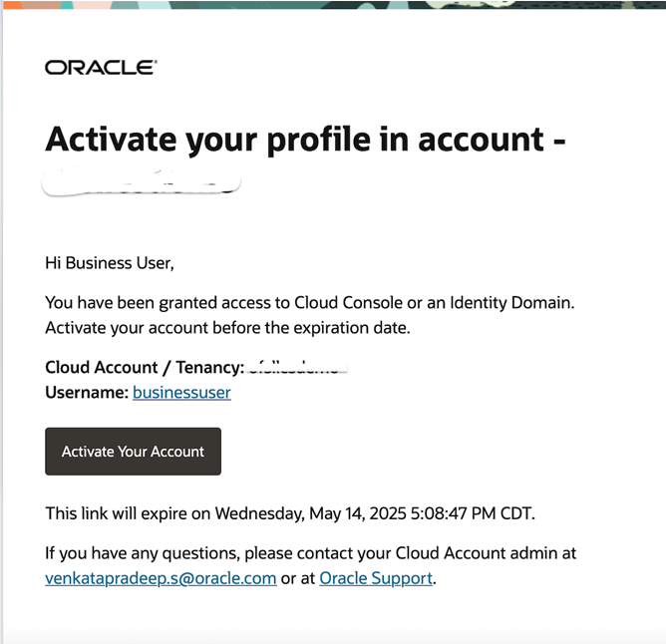Click the words 'Identity Domain' in the paragraph
666x644 pixels.
tap(511, 302)
